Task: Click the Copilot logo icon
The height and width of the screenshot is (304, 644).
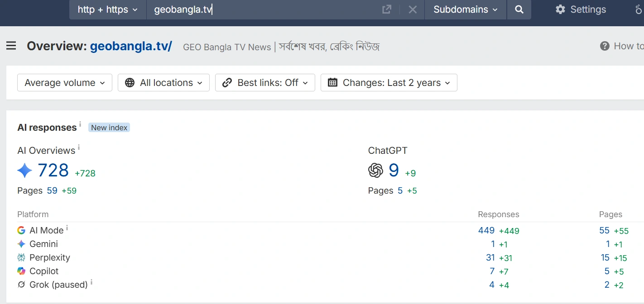Action: (21, 271)
